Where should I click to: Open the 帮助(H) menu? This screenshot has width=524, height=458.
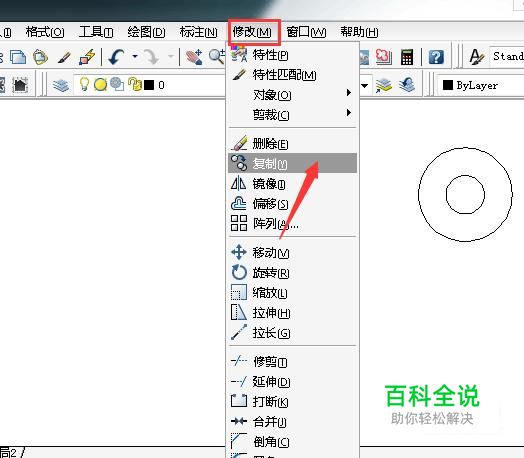click(359, 32)
